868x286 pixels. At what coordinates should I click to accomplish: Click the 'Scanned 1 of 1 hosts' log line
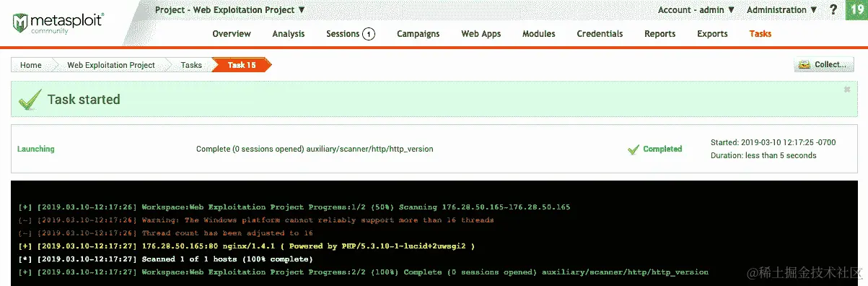(x=165, y=259)
